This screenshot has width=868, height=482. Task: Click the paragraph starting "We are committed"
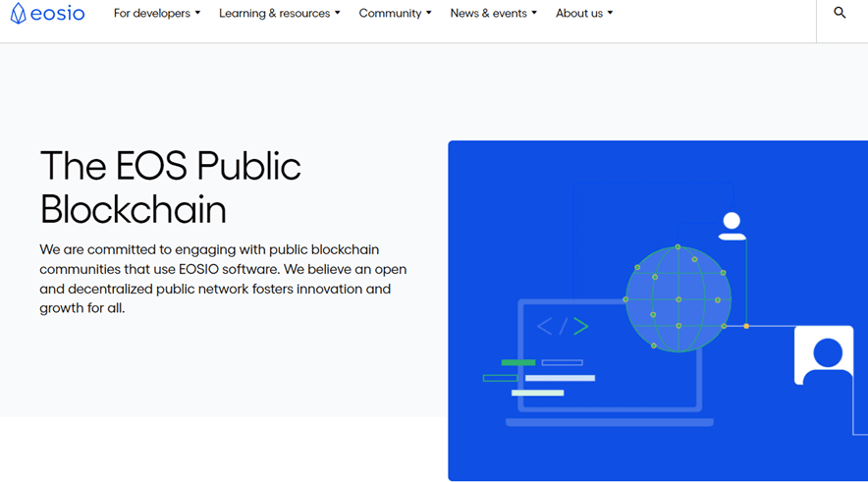223,279
